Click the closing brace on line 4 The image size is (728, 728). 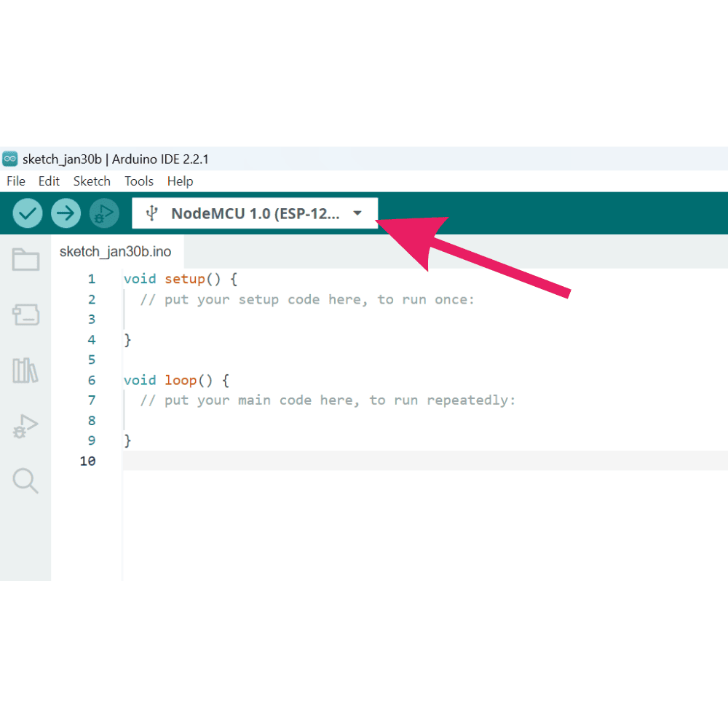click(127, 340)
